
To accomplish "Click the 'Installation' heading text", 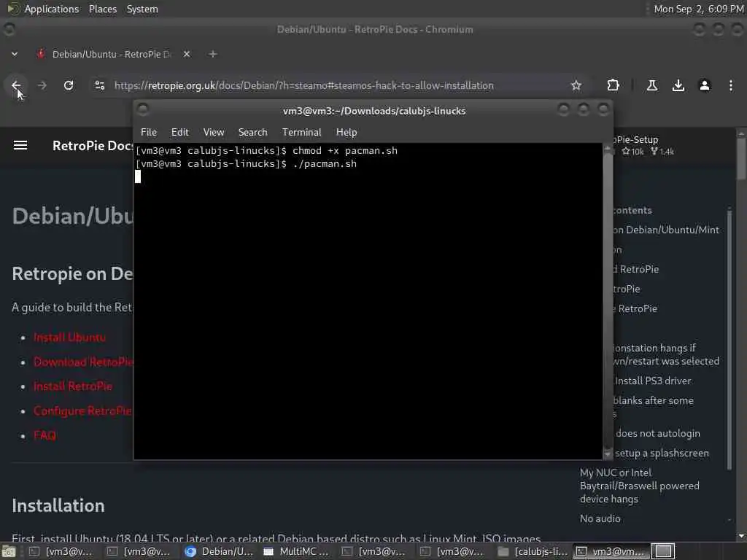I will click(x=58, y=506).
